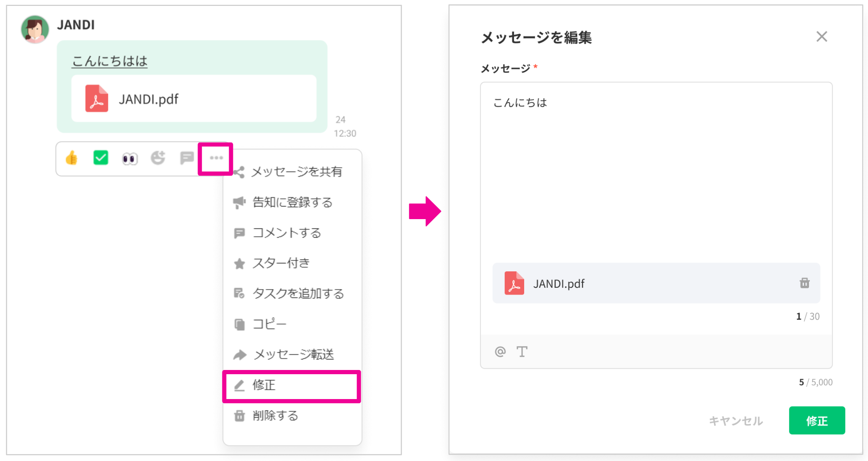Image resolution: width=868 pixels, height=461 pixels.
Task: Open the three-dot more options menu
Action: 216,158
